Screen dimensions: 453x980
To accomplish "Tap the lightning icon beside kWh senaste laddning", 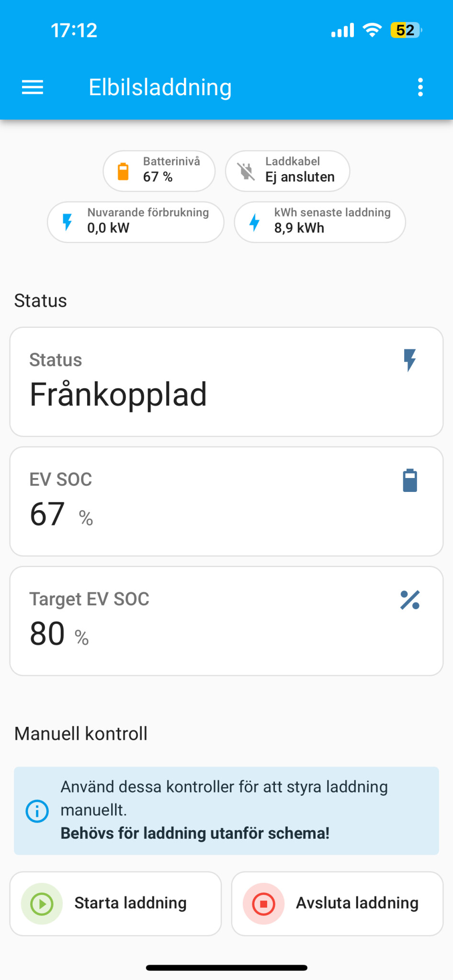I will 255,222.
